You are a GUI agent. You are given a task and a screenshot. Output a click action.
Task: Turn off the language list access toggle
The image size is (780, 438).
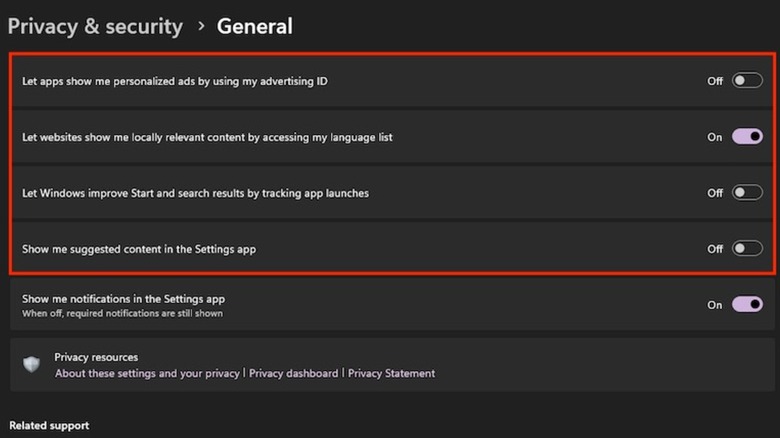click(x=747, y=137)
